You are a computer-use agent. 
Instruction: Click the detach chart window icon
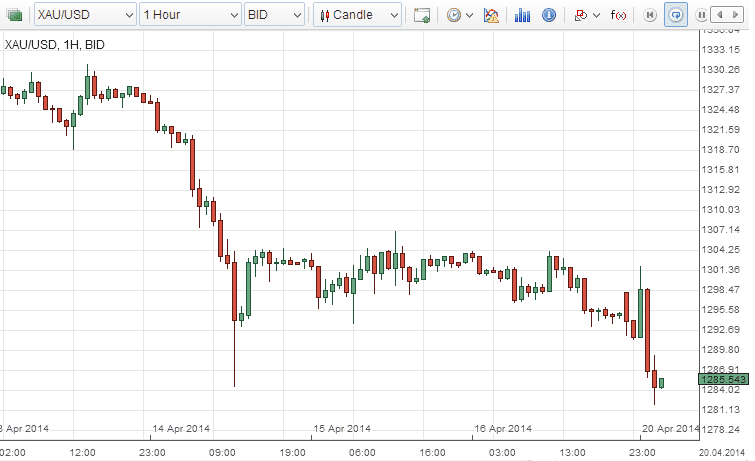(422, 15)
